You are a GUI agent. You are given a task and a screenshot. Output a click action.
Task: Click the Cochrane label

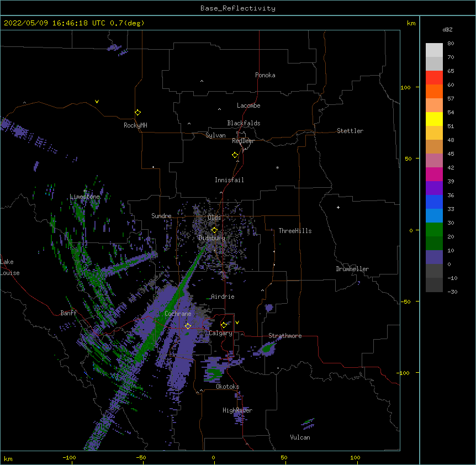(178, 314)
